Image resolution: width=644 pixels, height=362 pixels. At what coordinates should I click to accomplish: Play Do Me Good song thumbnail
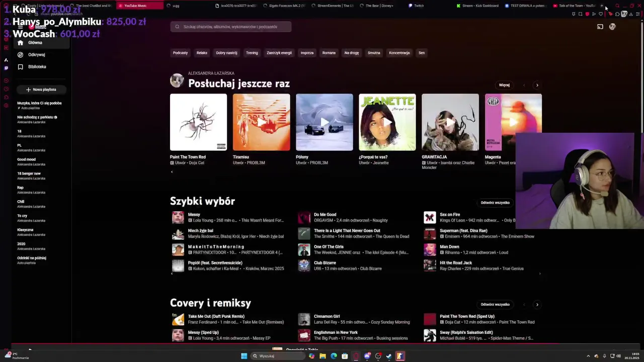tap(304, 217)
